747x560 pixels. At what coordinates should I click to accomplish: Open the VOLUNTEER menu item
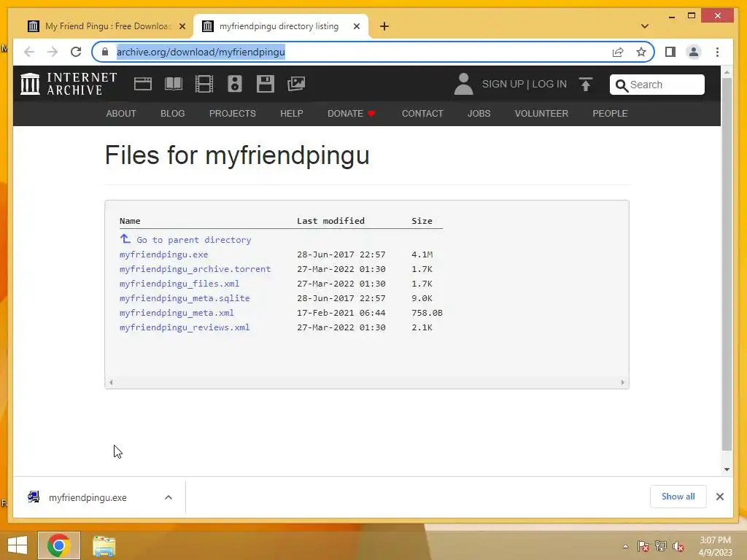pyautogui.click(x=541, y=113)
